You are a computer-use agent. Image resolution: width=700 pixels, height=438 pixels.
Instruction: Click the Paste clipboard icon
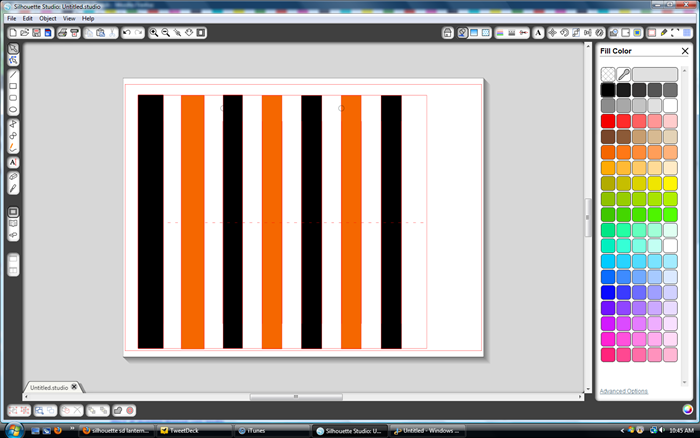point(100,33)
